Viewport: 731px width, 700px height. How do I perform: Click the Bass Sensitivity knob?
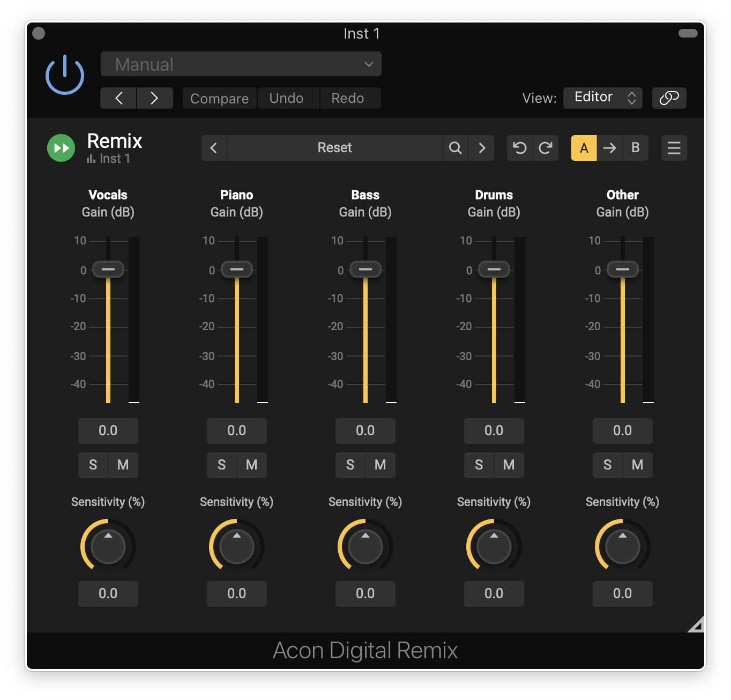tap(365, 546)
